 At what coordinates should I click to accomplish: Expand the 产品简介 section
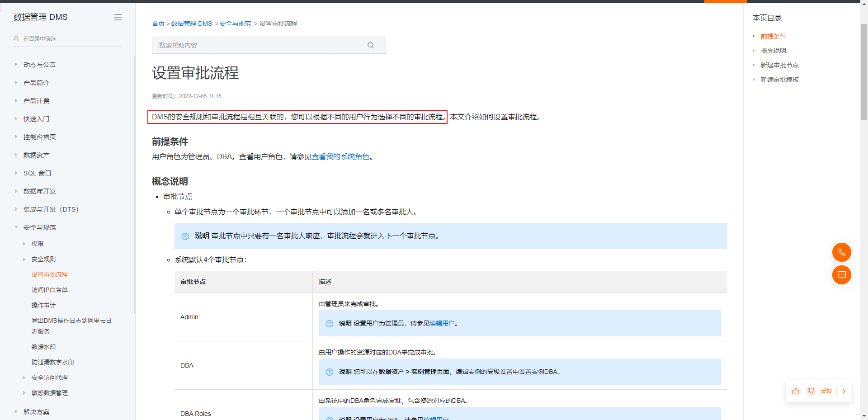[x=16, y=83]
